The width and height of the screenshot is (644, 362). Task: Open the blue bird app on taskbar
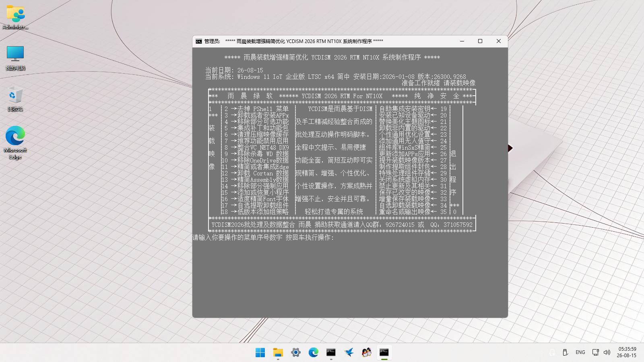349,353
